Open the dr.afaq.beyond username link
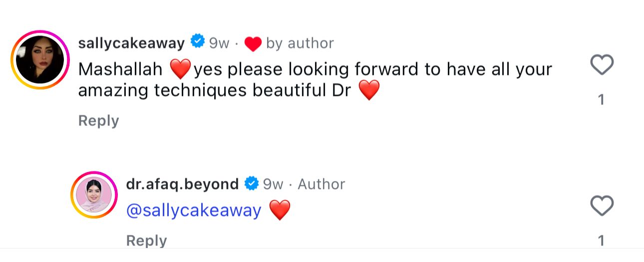Screen dimensions: 644x262 tap(182, 184)
